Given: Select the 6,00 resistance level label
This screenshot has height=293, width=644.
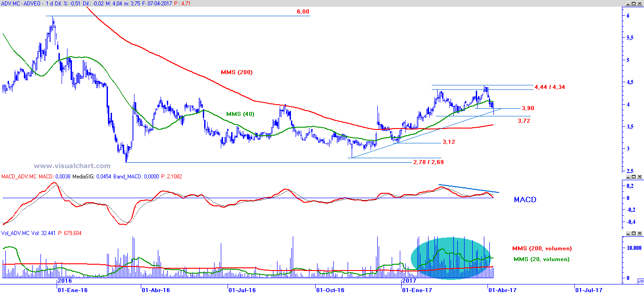Looking at the screenshot, I should click(303, 12).
